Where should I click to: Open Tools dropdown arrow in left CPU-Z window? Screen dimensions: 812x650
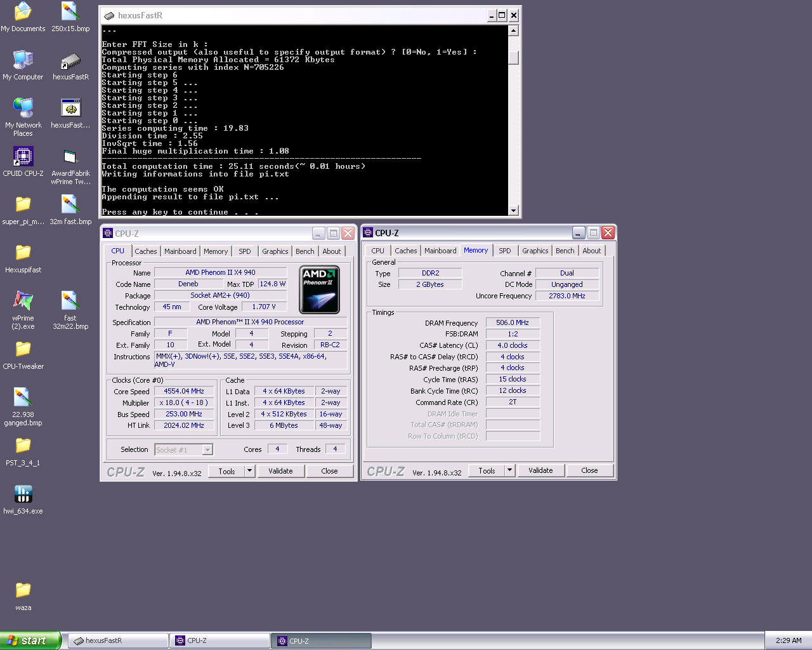point(250,471)
